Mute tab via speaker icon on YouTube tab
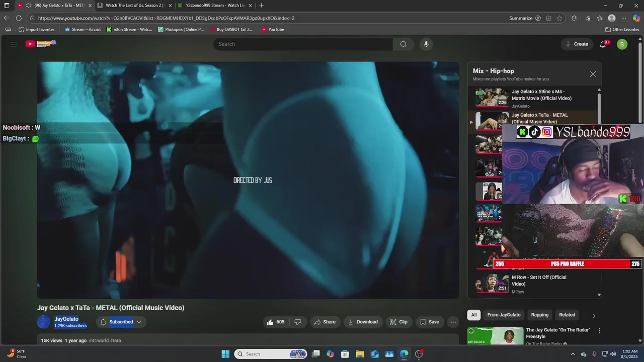 click(x=29, y=6)
